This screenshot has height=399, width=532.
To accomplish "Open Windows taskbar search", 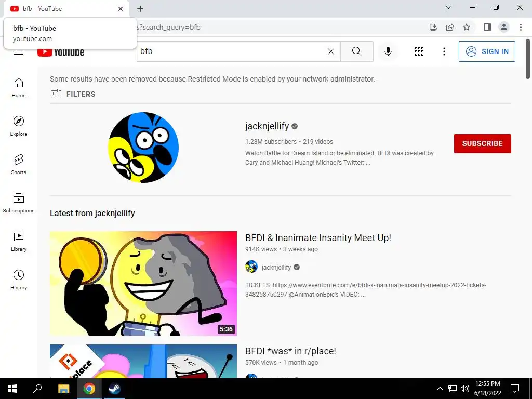I will tap(37, 389).
